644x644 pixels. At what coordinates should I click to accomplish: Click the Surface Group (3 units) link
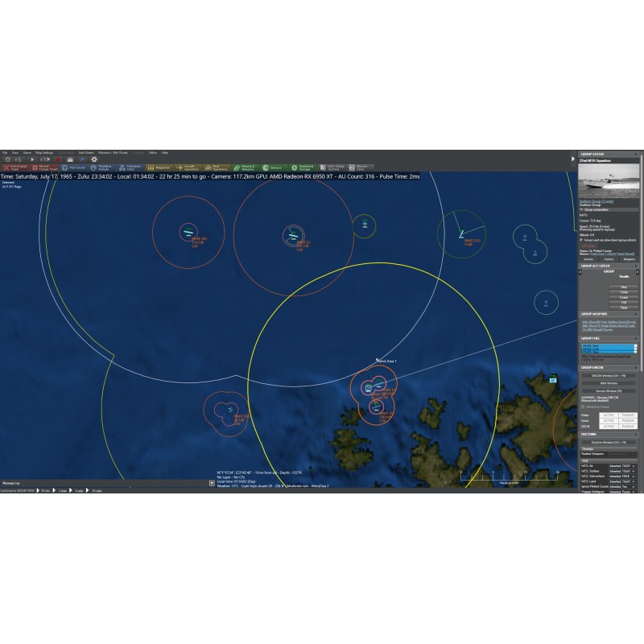pyautogui.click(x=597, y=201)
